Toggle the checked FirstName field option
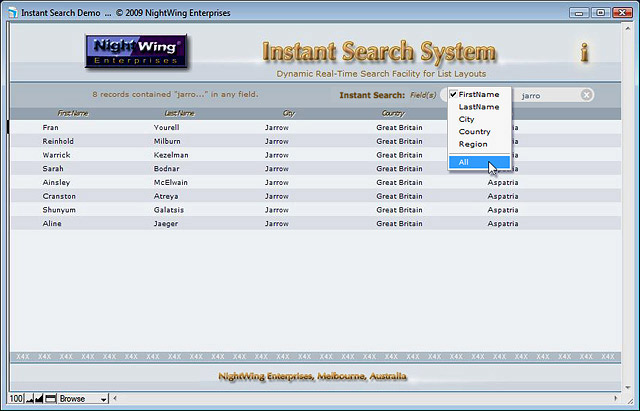The width and height of the screenshot is (640, 411). 479,94
